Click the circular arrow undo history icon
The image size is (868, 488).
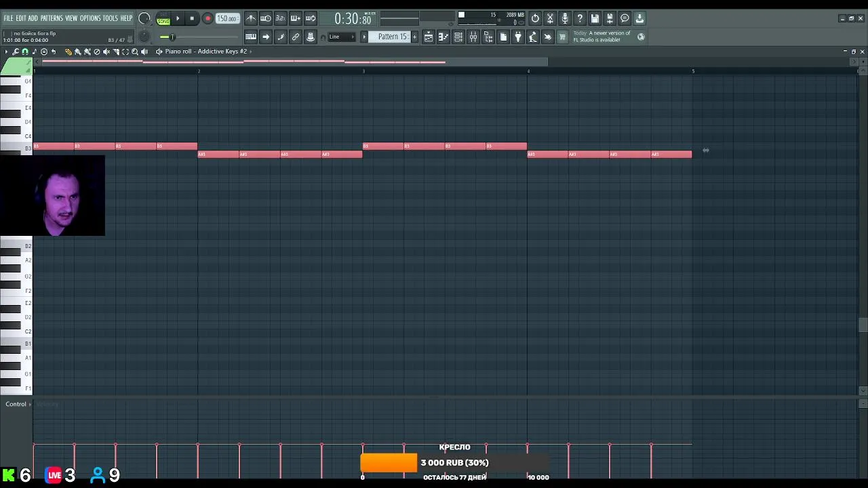535,18
